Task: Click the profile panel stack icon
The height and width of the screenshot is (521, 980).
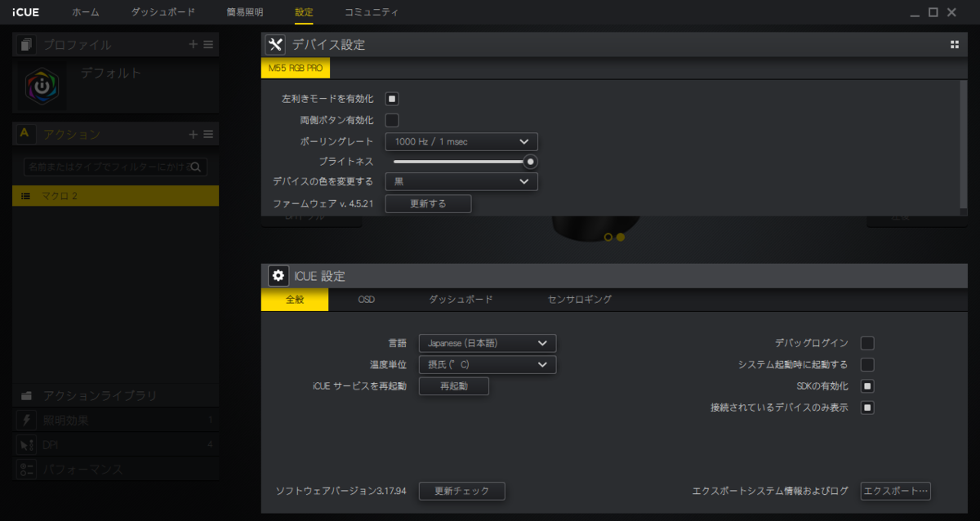Action: click(x=26, y=45)
